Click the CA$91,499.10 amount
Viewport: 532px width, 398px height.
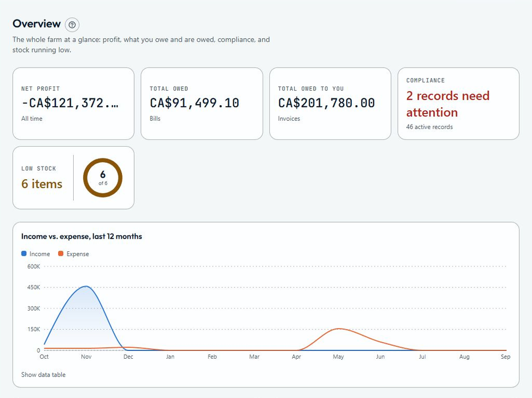click(195, 103)
